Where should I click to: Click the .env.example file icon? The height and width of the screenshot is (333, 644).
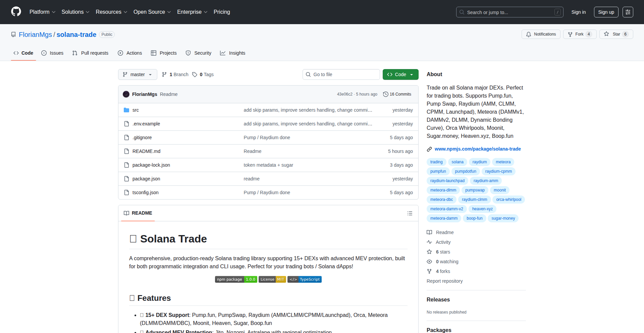(x=126, y=124)
